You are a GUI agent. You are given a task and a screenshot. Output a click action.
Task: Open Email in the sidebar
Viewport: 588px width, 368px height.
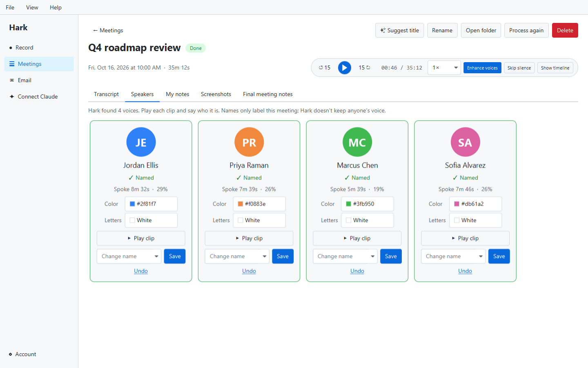pyautogui.click(x=39, y=80)
